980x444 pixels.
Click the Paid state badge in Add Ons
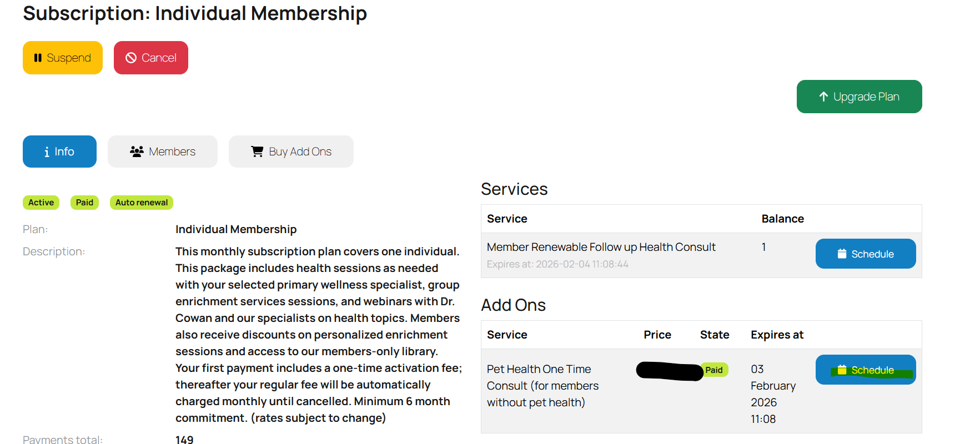[714, 370]
